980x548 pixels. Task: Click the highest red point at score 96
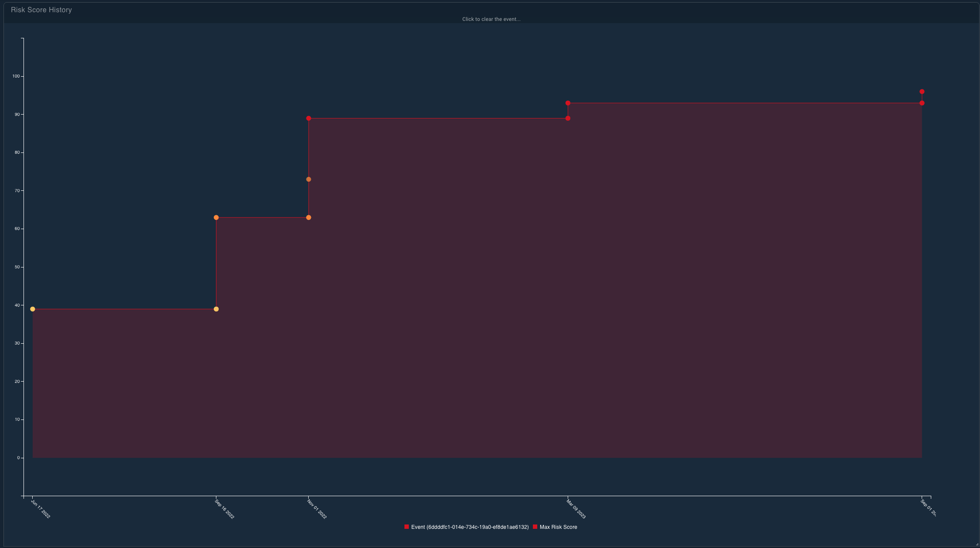(922, 91)
